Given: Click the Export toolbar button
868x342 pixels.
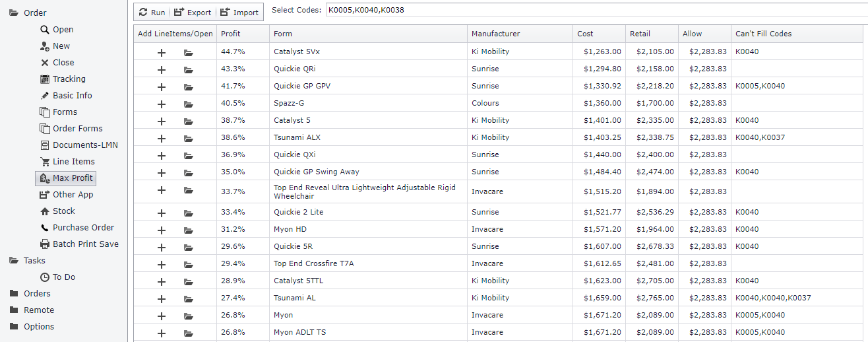Looking at the screenshot, I should 193,12.
